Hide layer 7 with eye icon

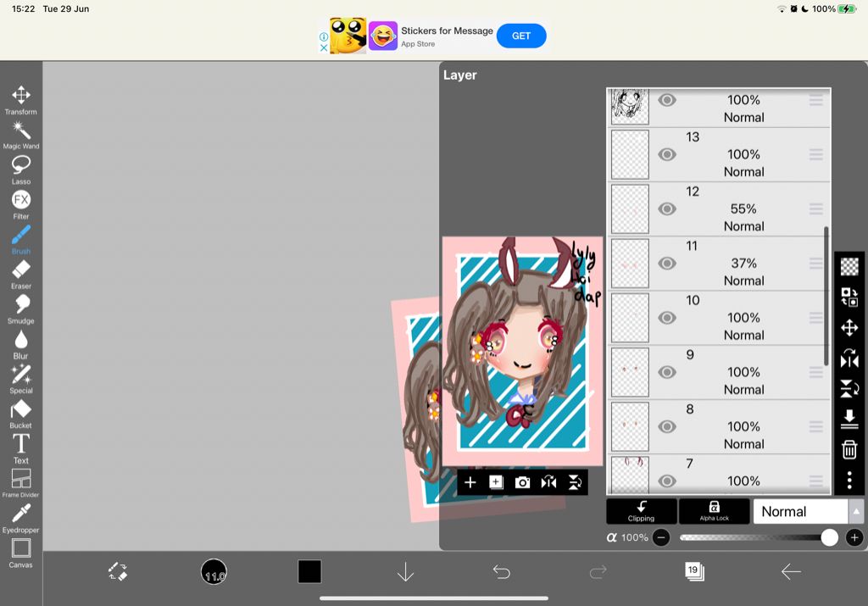pos(666,481)
